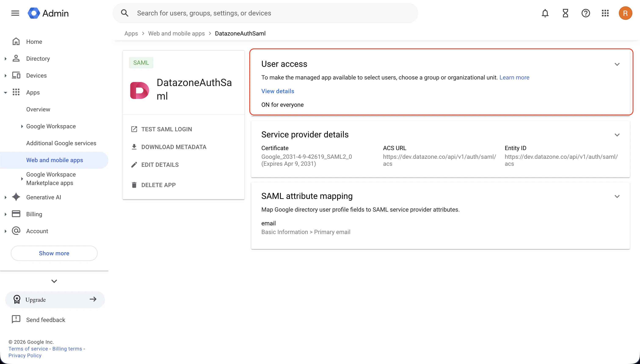640x364 pixels.
Task: Open the Google apps launcher grid
Action: 605,13
